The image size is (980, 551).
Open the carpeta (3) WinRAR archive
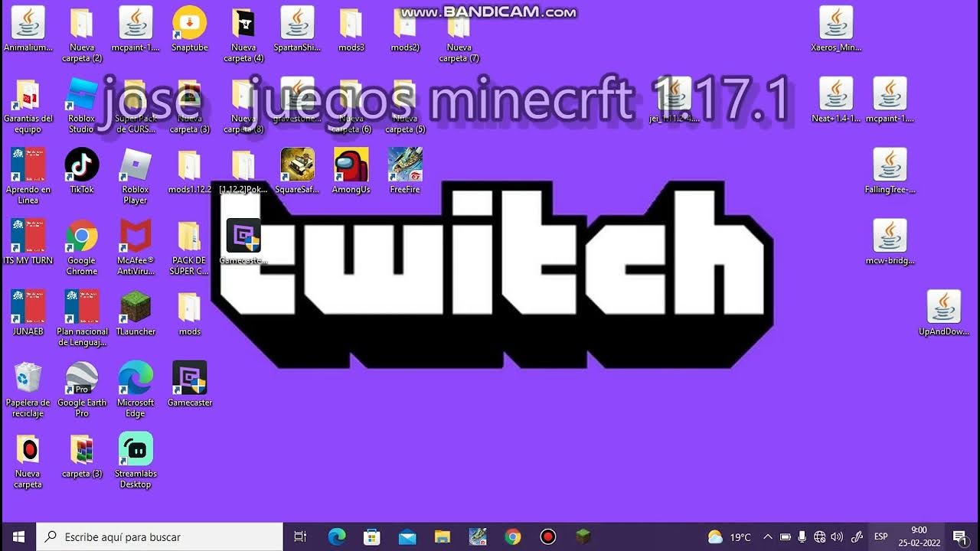pos(81,450)
